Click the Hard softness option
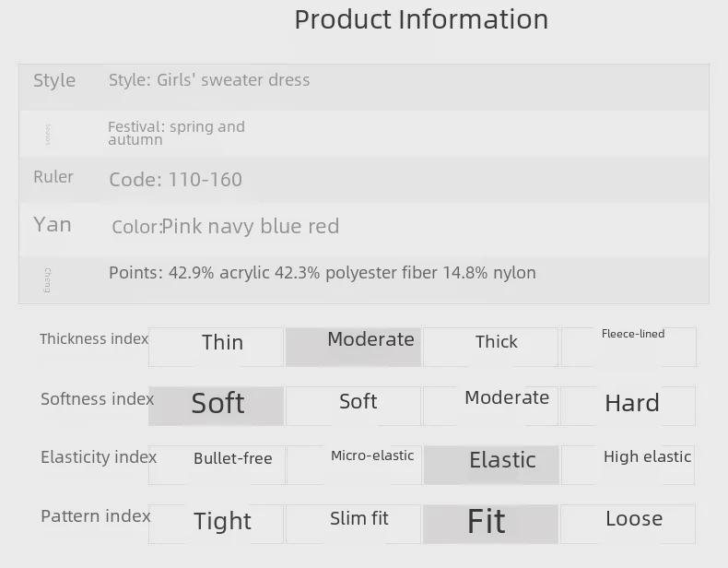The image size is (728, 568). [629, 405]
